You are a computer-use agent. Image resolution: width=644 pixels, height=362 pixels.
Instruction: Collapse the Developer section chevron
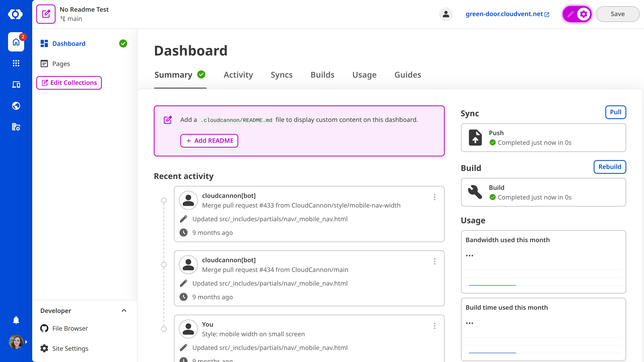(x=124, y=311)
